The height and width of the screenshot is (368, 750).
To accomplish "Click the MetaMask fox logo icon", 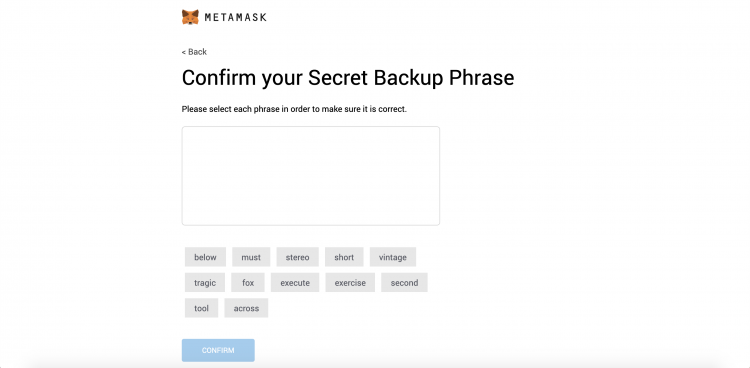I will [190, 17].
